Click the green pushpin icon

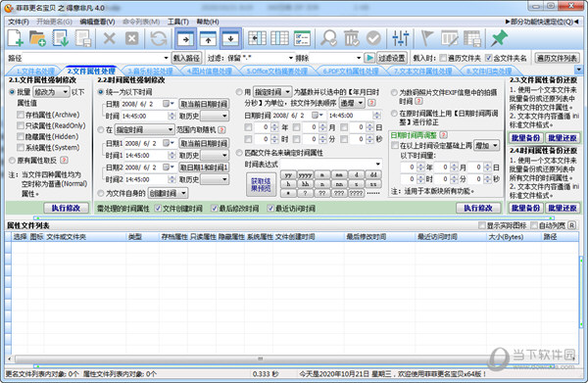[499, 38]
